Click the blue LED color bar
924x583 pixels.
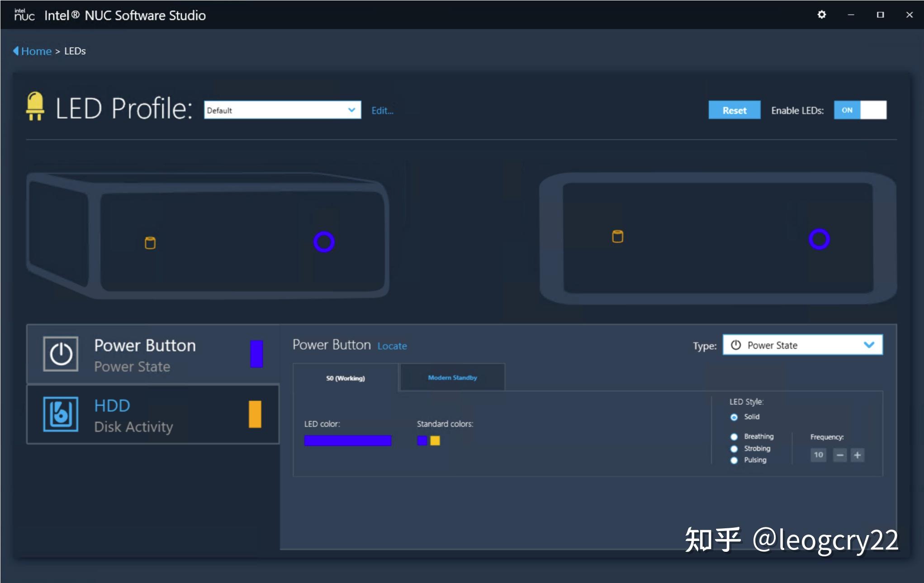coord(347,441)
